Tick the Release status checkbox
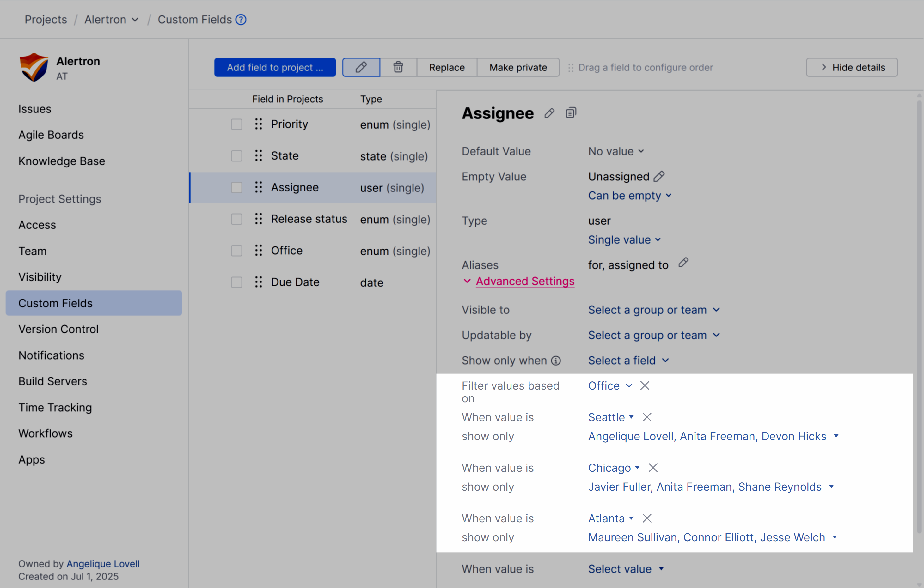The image size is (924, 588). [236, 219]
